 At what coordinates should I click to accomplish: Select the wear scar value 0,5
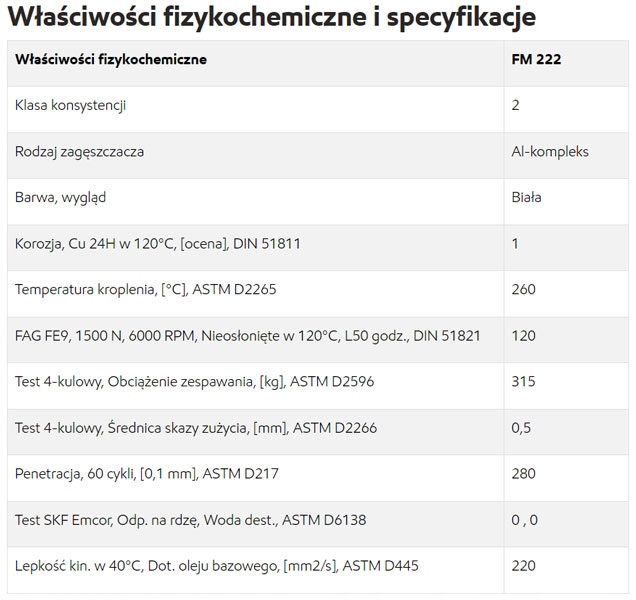pos(520,428)
